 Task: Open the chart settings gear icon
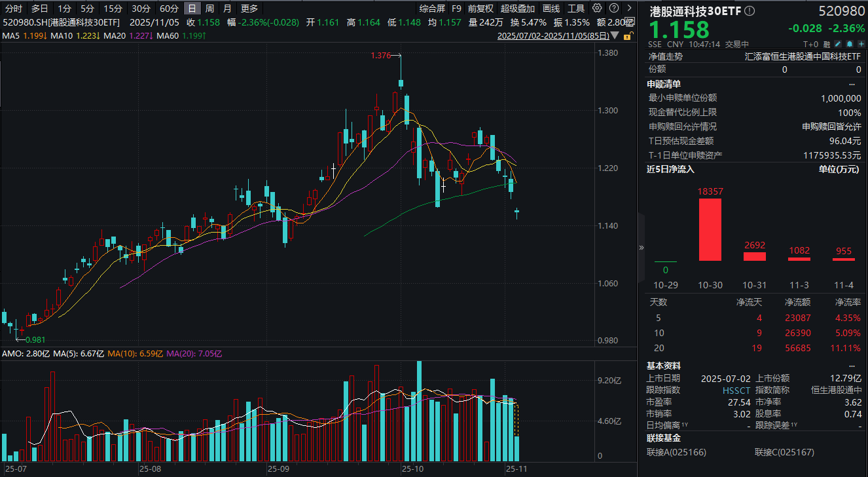(596, 9)
